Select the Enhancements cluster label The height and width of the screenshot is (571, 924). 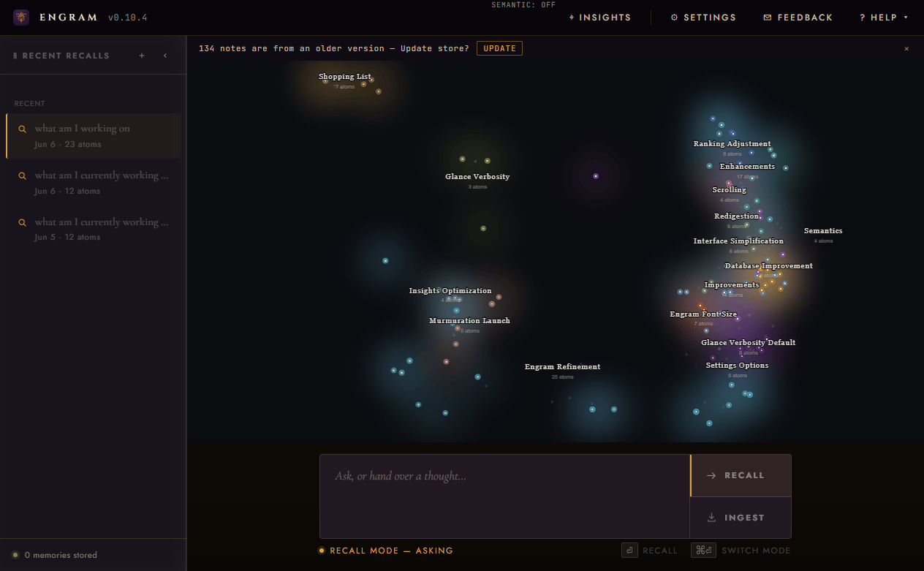pyautogui.click(x=747, y=167)
